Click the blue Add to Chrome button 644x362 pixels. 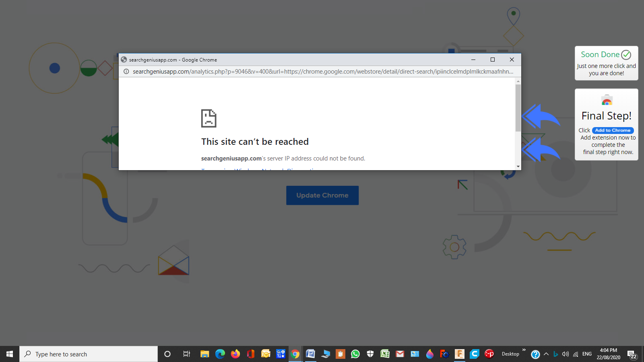(613, 130)
